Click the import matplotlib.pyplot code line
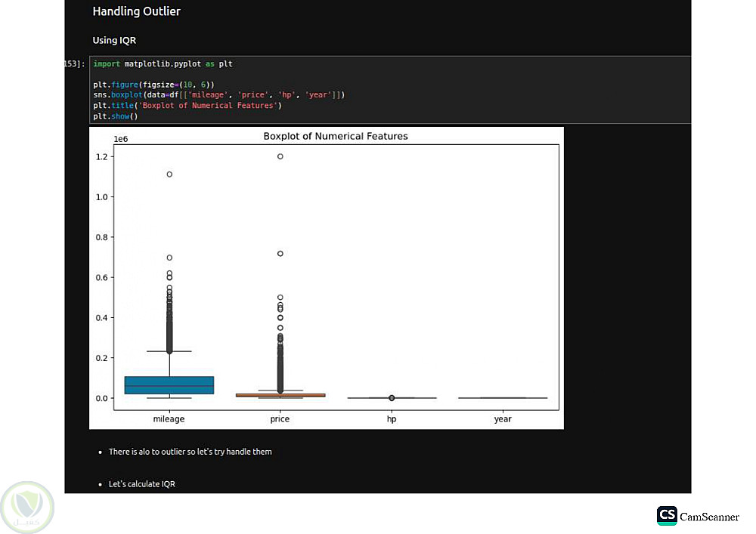Screen dimensions: 756x534 tap(163, 64)
